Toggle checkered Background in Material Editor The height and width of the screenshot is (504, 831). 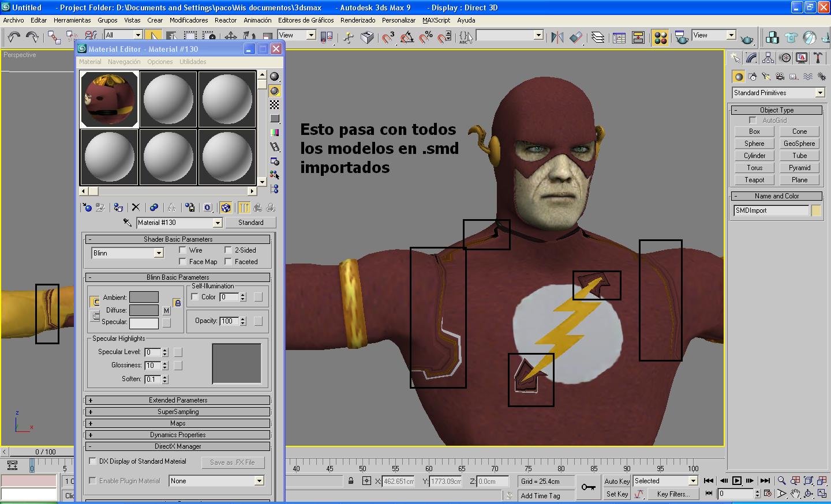(275, 104)
